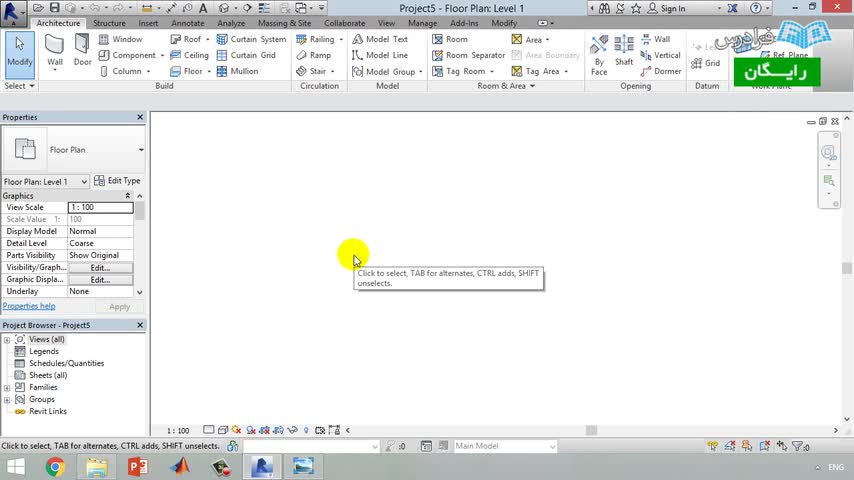Open the Structure ribbon tab
Screen dimensions: 854x480
(x=109, y=23)
